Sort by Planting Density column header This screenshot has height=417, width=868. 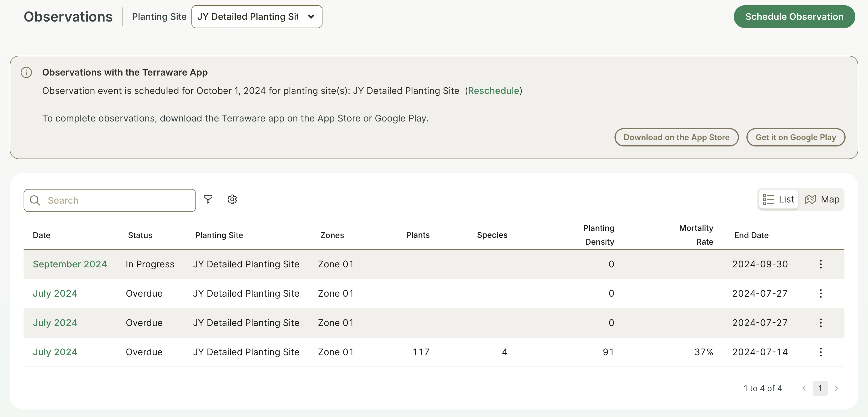[599, 235]
